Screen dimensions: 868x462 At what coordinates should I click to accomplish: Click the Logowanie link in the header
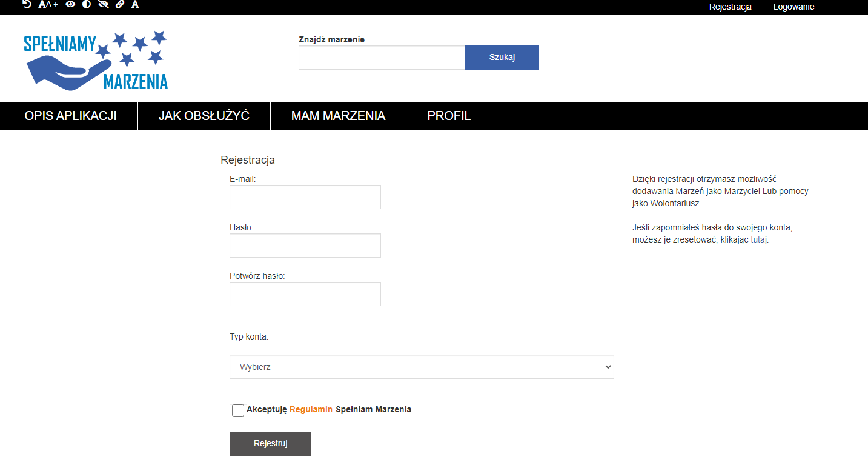(x=793, y=7)
